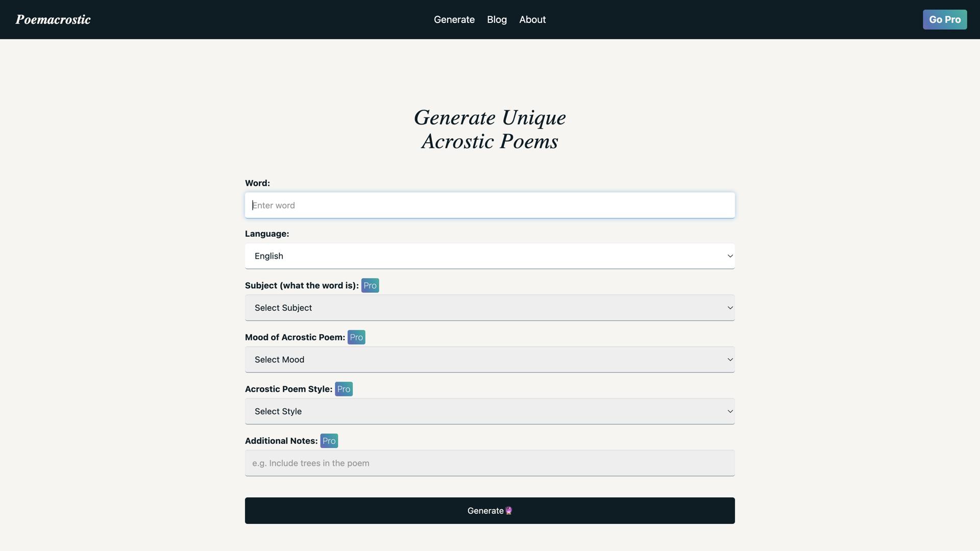The height and width of the screenshot is (551, 980).
Task: Expand the Select Subject dropdown
Action: pyautogui.click(x=489, y=308)
